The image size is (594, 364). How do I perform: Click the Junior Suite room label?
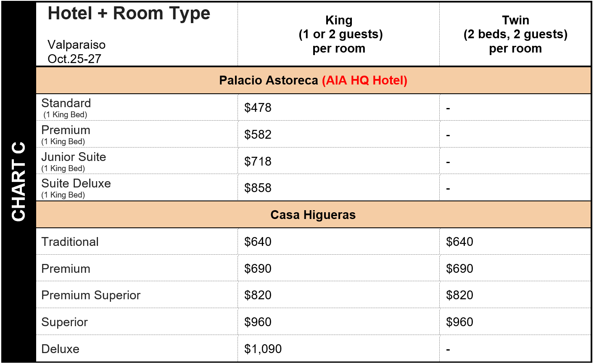pyautogui.click(x=74, y=157)
